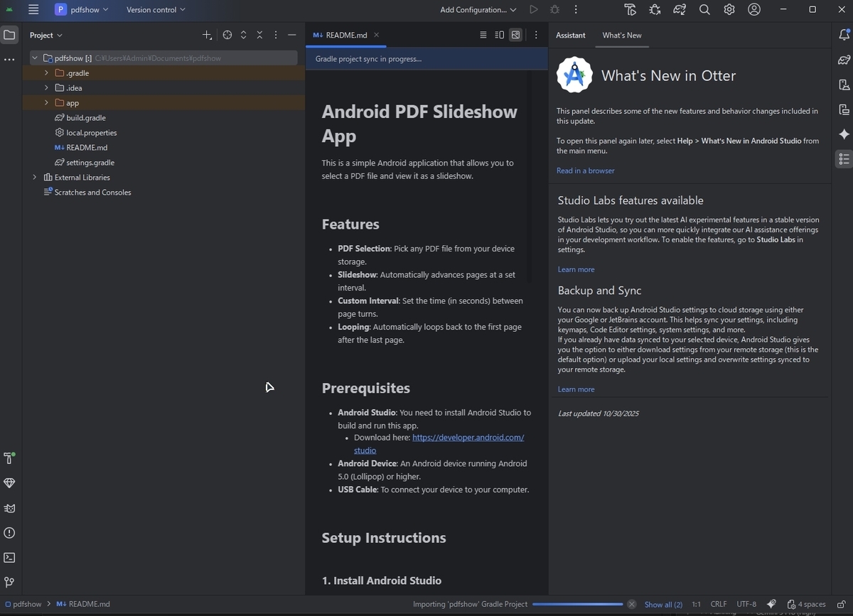Click the Debug bug icon in toolbar
Image resolution: width=853 pixels, height=616 pixels.
(555, 10)
